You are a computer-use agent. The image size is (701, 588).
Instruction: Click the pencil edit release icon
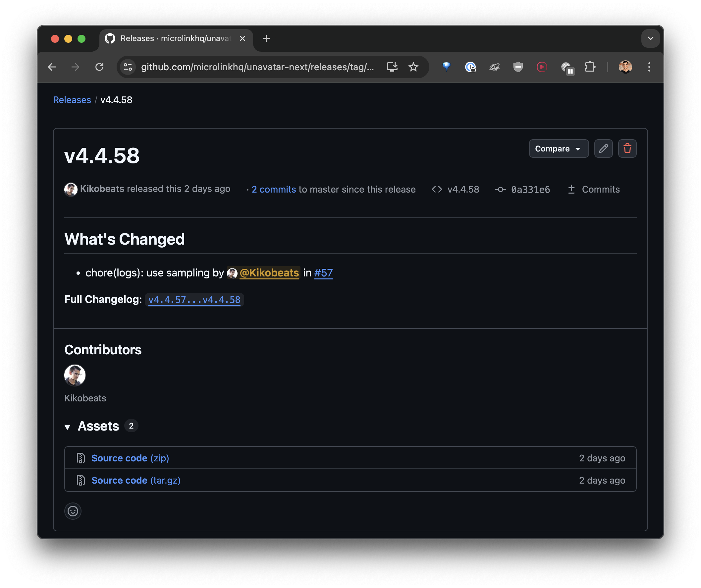point(603,148)
